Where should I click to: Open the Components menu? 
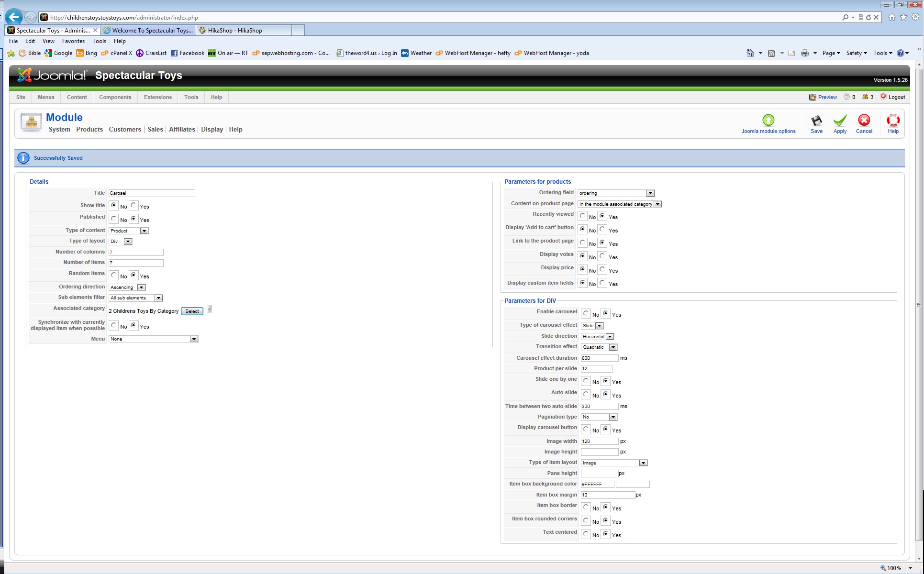click(x=115, y=97)
